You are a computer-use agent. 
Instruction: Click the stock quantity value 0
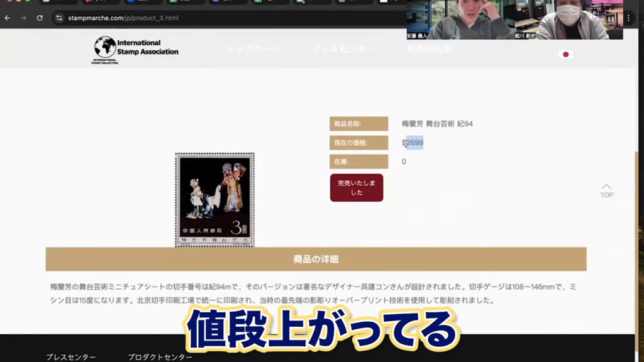click(404, 162)
